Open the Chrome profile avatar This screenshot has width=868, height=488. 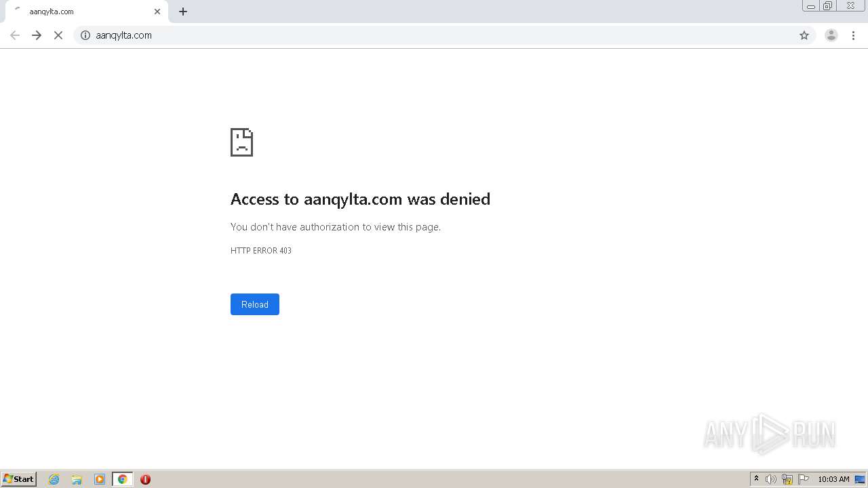point(831,35)
